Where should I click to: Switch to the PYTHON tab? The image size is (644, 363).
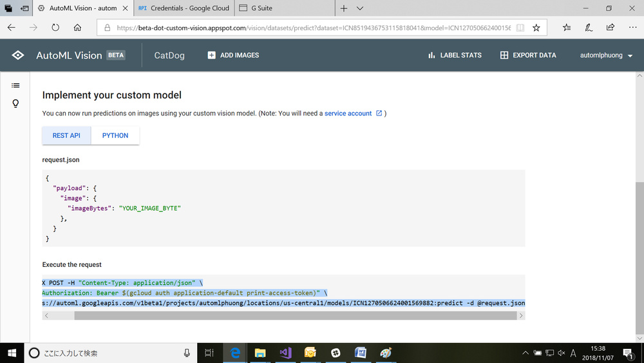click(115, 135)
